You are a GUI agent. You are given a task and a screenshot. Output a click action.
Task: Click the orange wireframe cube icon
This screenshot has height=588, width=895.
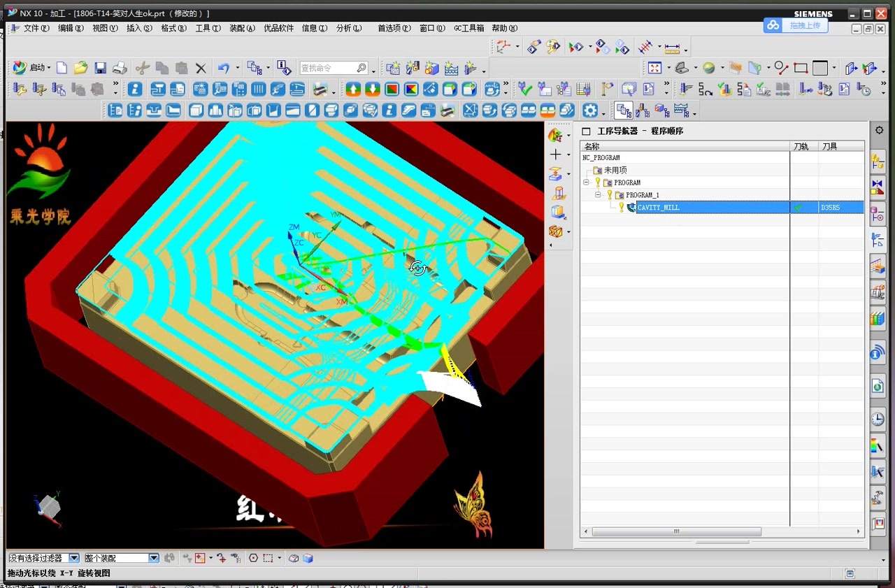click(x=556, y=231)
